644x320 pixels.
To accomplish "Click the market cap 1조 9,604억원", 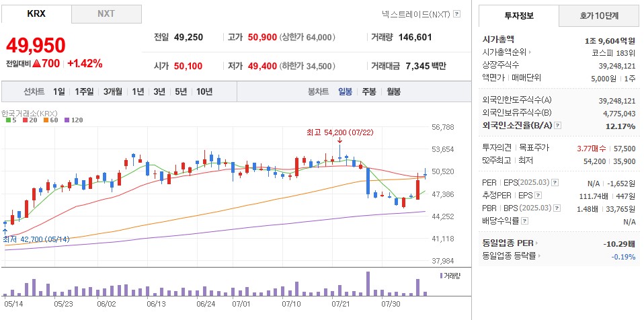I will (610, 40).
